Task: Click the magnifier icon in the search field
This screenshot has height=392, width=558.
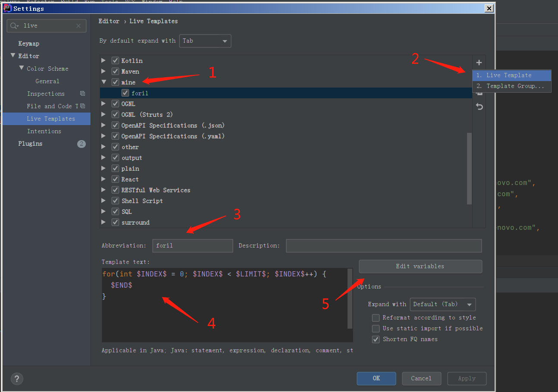Action: (x=14, y=25)
